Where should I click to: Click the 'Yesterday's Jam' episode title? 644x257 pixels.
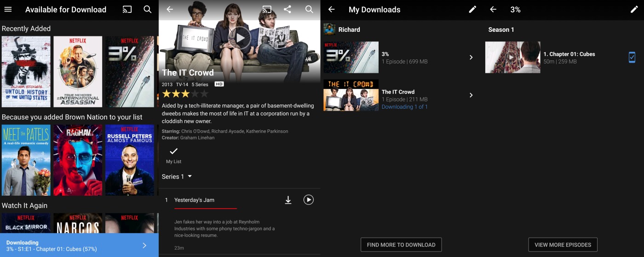click(x=194, y=200)
